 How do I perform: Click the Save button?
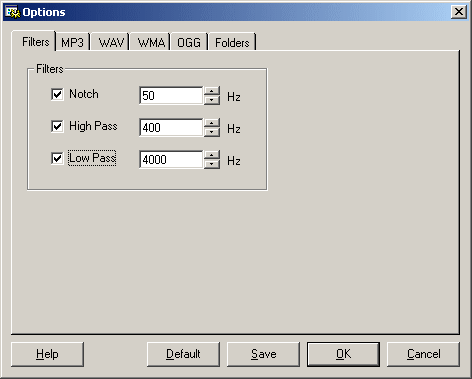[263, 354]
